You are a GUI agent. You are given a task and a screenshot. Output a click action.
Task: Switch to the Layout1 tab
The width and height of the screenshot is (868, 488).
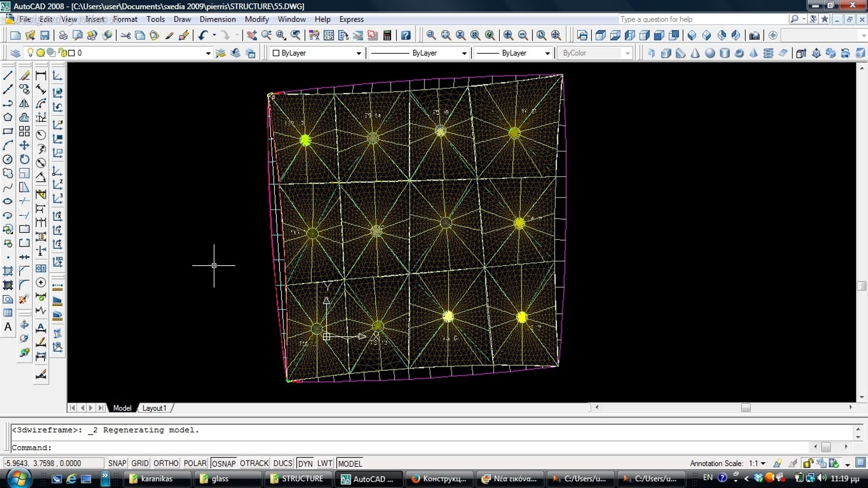(154, 408)
